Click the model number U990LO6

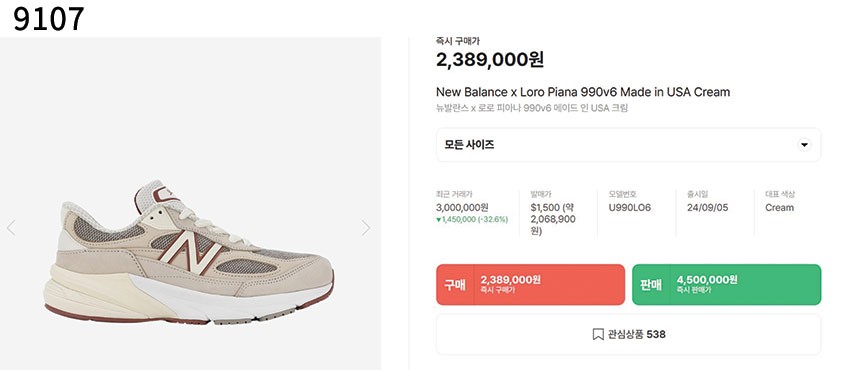[x=630, y=208]
